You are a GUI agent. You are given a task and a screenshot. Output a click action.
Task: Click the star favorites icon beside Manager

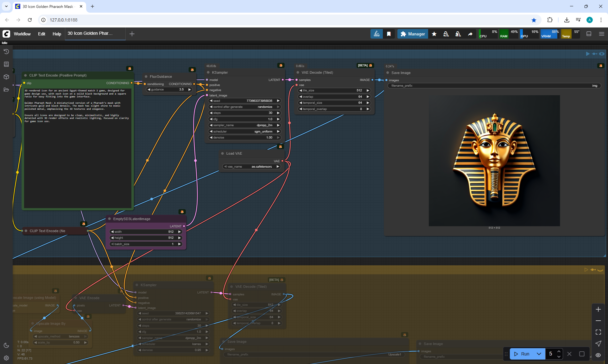[x=434, y=34]
